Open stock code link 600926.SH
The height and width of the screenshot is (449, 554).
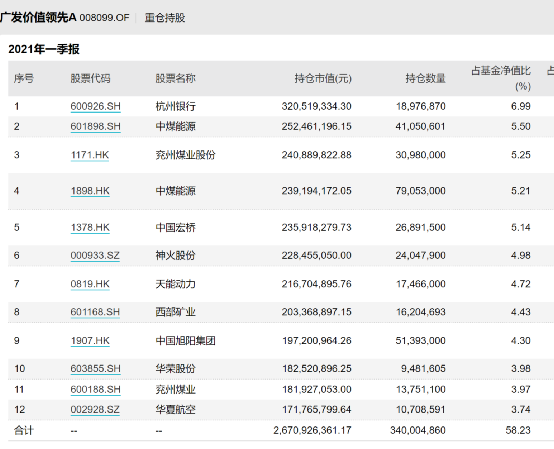95,106
